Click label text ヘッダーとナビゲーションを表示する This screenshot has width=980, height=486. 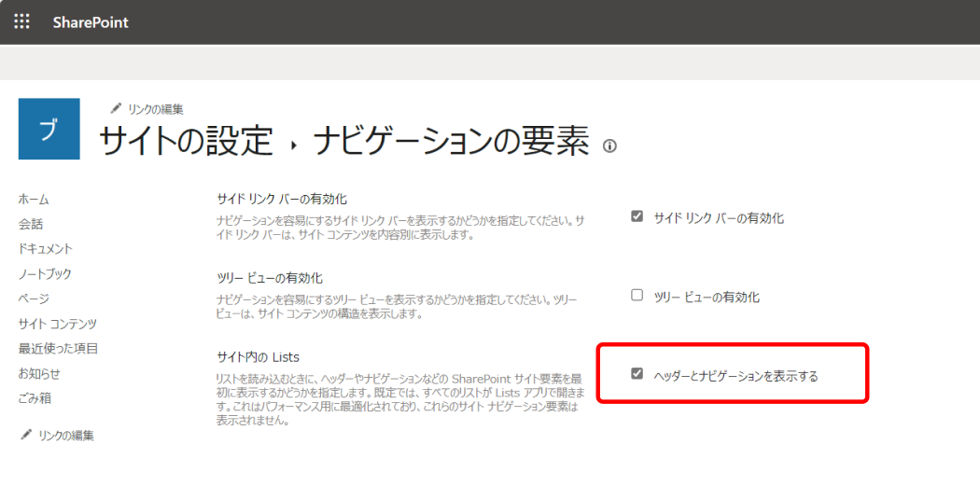735,375
